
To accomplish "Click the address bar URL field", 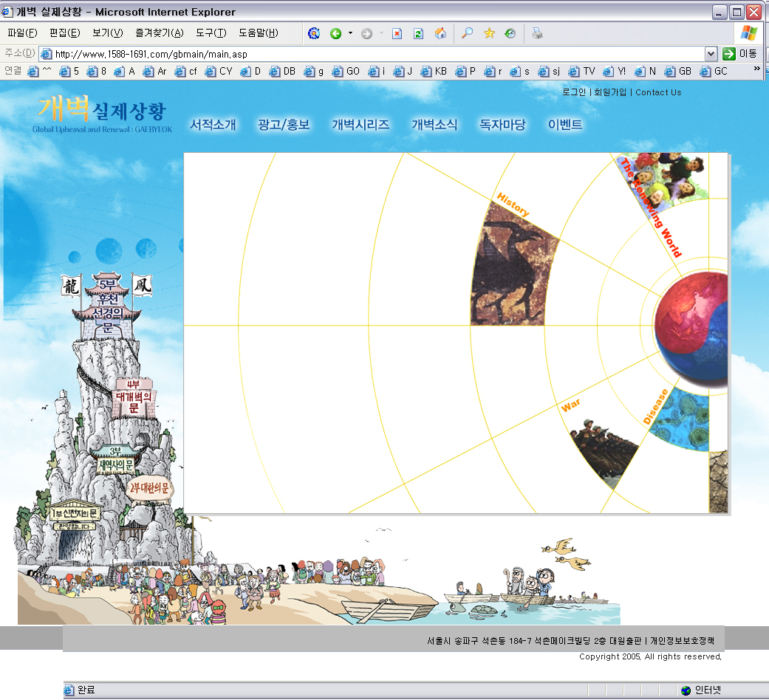I will coord(373,54).
